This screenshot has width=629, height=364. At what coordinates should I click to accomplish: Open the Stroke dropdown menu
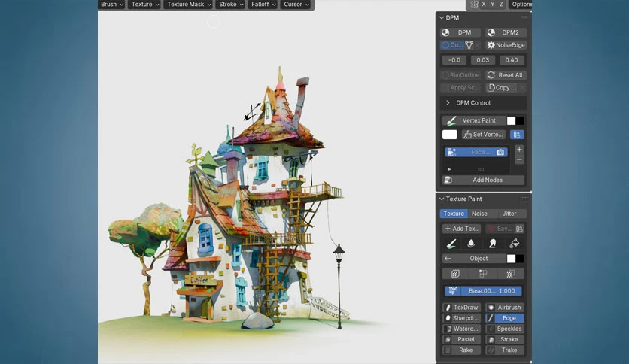tap(231, 5)
